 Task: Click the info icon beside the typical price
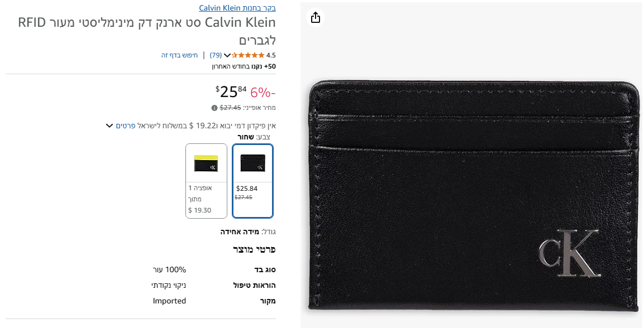(214, 108)
